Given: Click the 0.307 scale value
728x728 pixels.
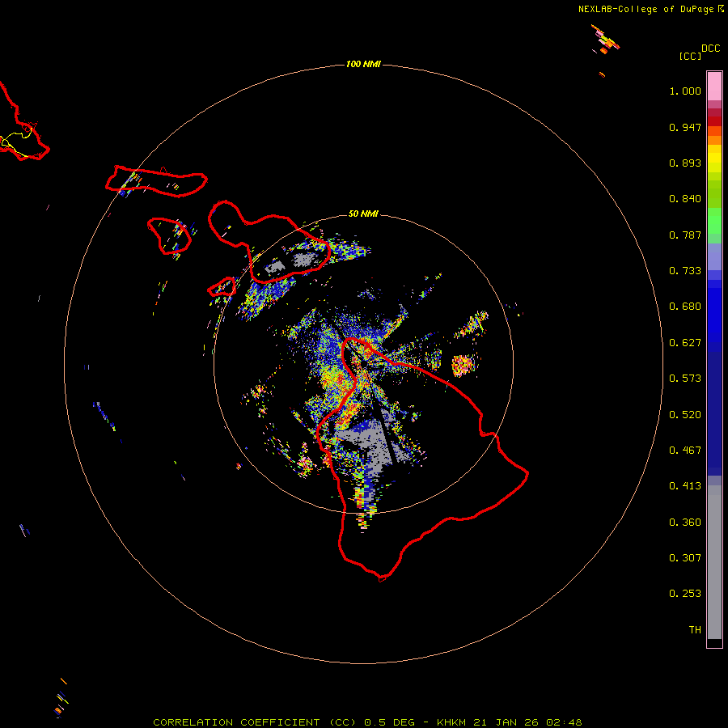Looking at the screenshot, I should 685,557.
